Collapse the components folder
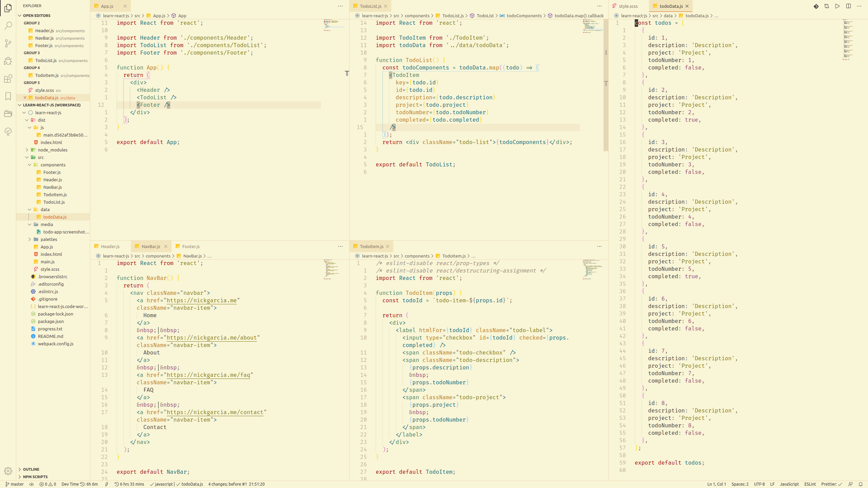This screenshot has width=868, height=488. coord(29,165)
